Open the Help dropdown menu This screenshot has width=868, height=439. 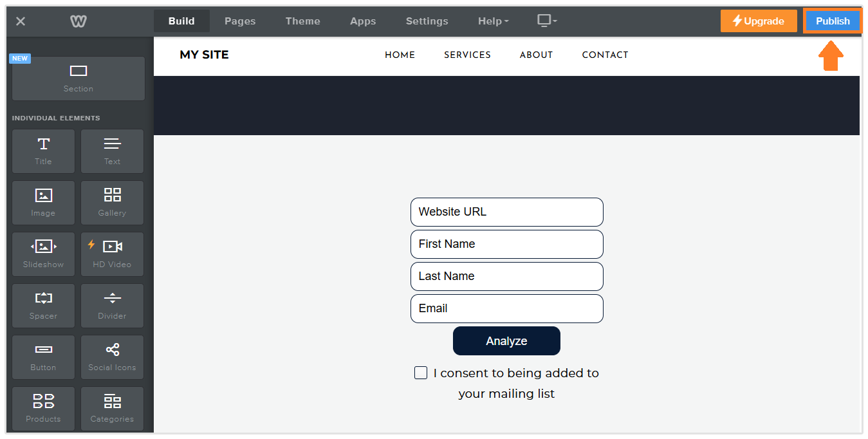click(493, 21)
